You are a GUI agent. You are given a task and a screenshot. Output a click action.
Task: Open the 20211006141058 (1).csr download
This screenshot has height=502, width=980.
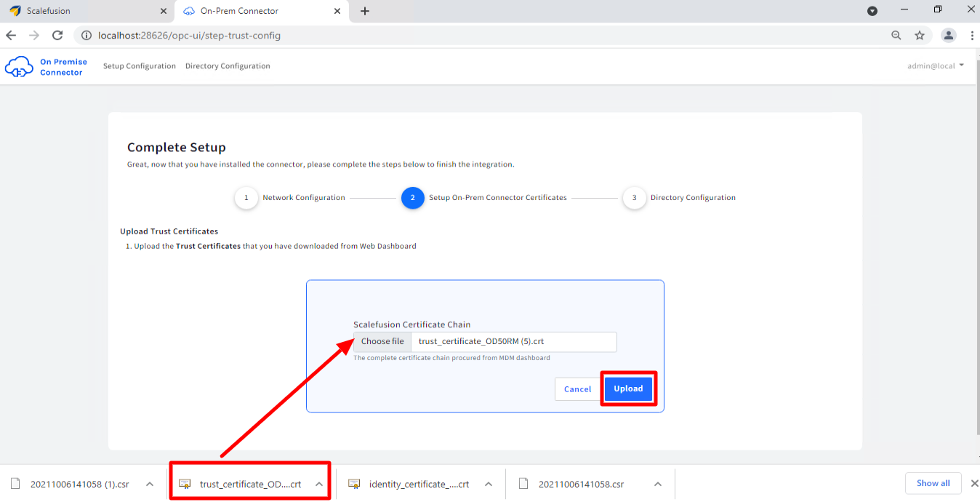pos(80,485)
